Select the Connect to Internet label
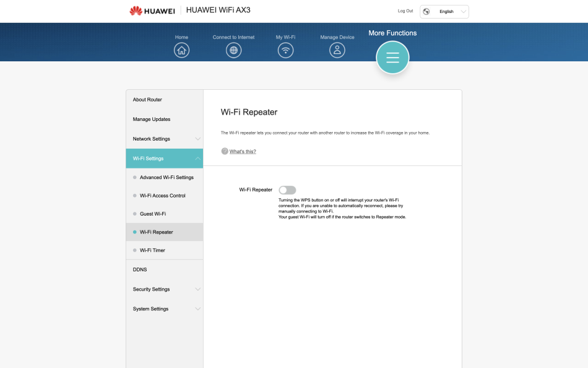 (x=233, y=37)
